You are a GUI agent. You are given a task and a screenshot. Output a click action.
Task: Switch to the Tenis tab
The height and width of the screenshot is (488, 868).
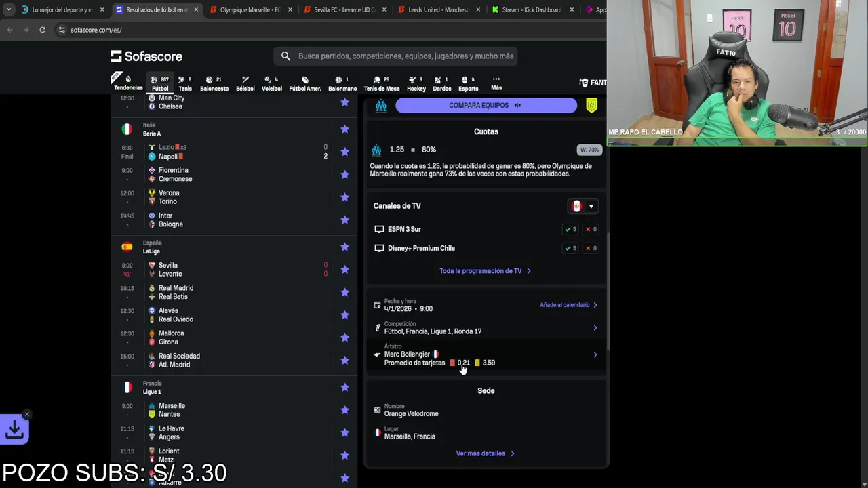pyautogui.click(x=185, y=83)
